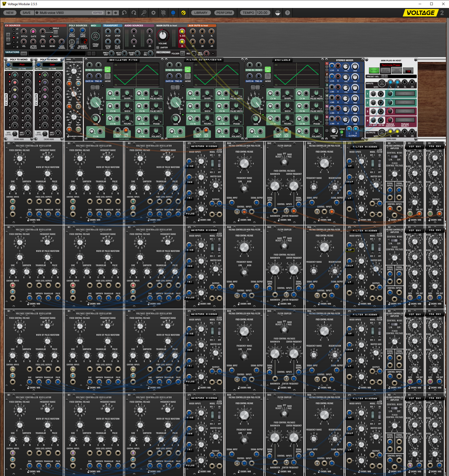Click the MASTER VOL knob

(334, 131)
